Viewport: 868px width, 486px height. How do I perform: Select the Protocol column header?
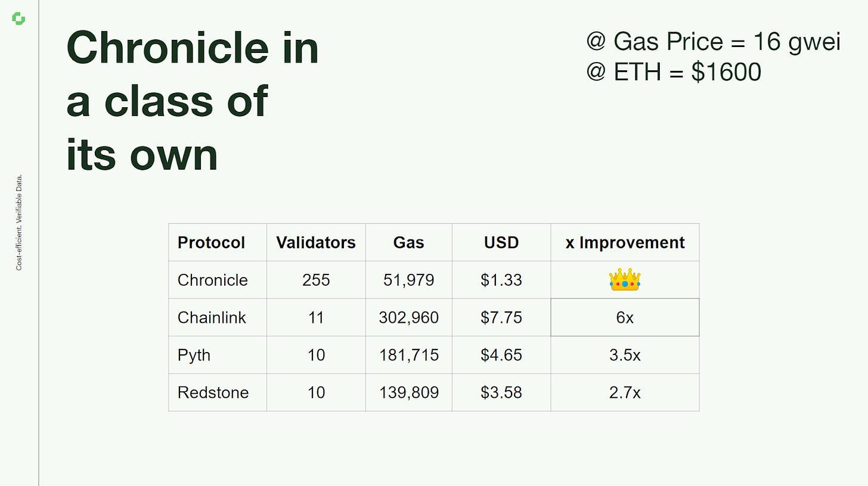click(211, 242)
